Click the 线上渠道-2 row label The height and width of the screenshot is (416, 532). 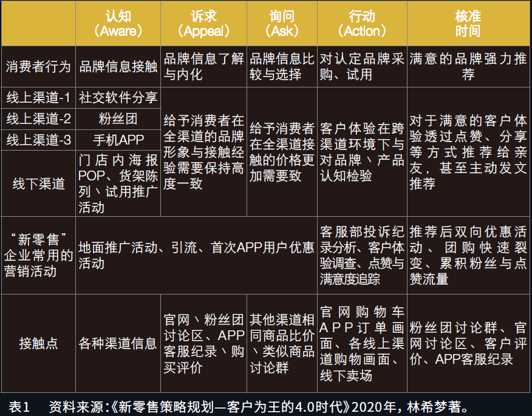(x=38, y=119)
